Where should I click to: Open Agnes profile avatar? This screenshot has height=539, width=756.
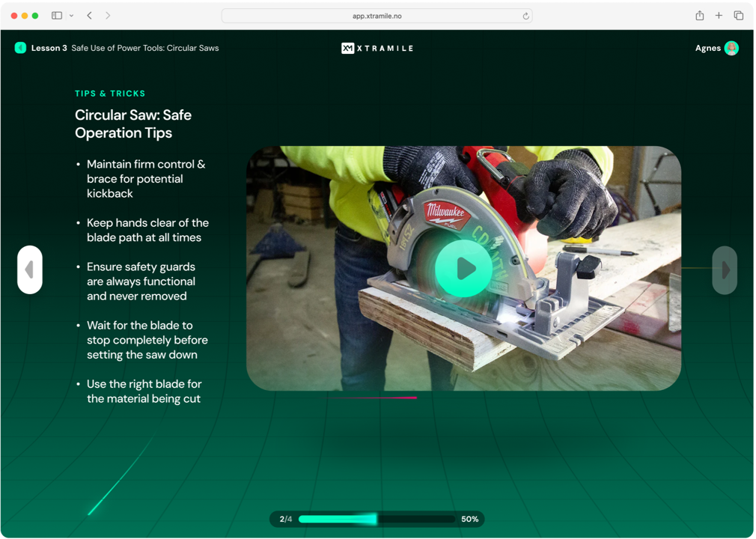pyautogui.click(x=732, y=48)
